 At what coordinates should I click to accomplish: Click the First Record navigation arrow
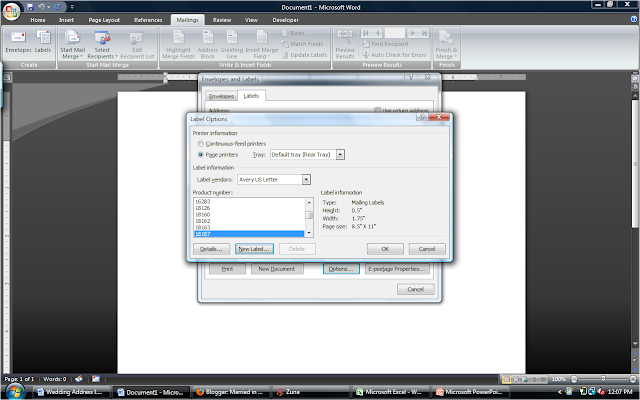[366, 33]
